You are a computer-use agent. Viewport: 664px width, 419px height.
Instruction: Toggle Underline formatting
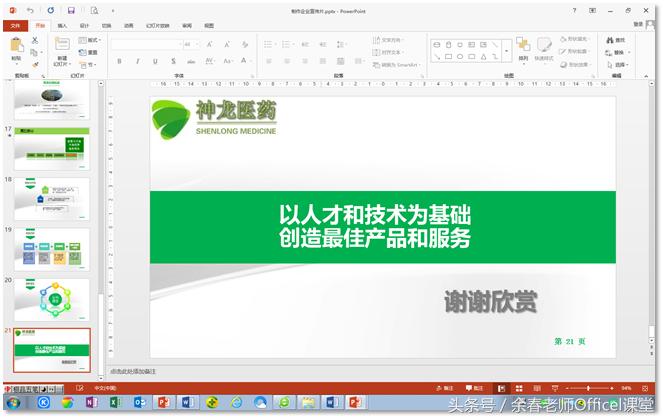(x=155, y=61)
